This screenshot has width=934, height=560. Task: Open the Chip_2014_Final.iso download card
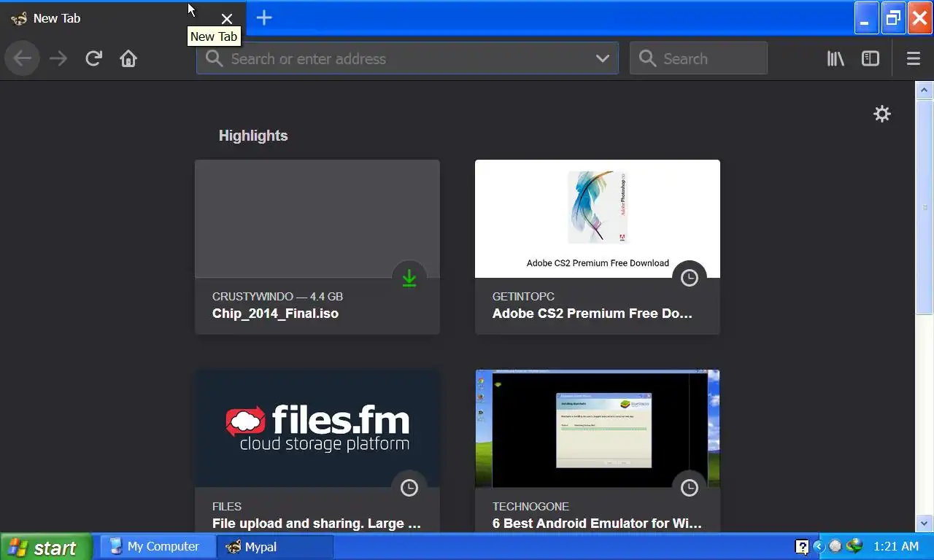click(x=317, y=247)
